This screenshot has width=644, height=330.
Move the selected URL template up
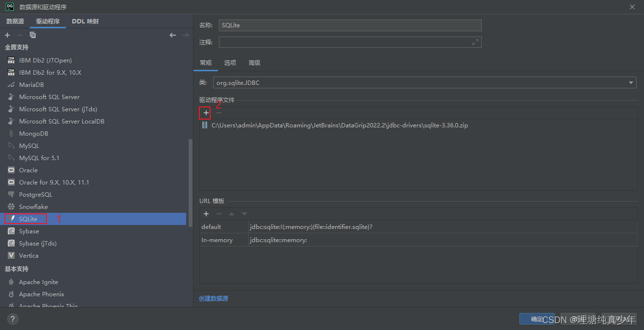click(x=231, y=214)
